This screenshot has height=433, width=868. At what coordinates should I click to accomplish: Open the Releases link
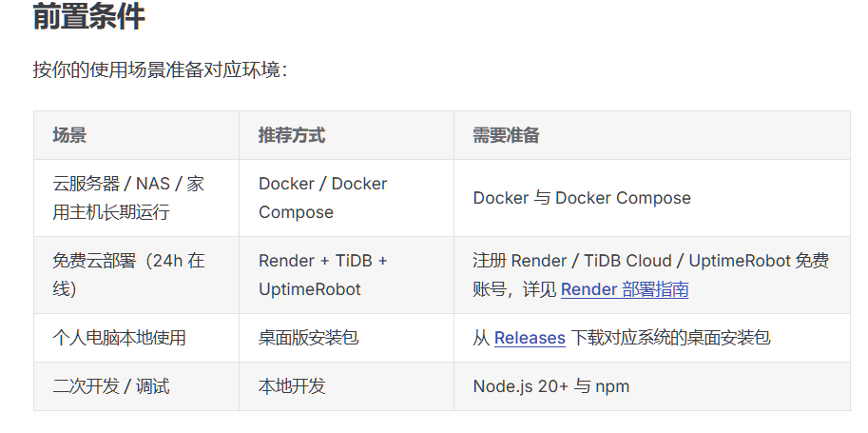pyautogui.click(x=530, y=338)
